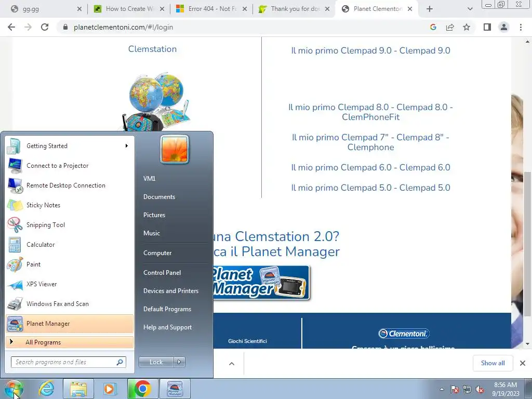The height and width of the screenshot is (399, 532).
Task: Open Windows Media Player from taskbar
Action: [110, 389]
